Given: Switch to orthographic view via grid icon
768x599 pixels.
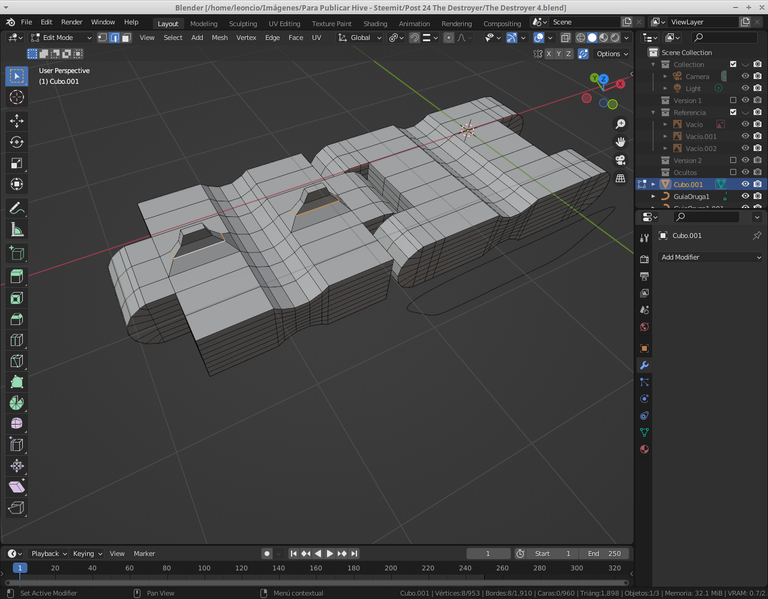Looking at the screenshot, I should (x=620, y=178).
